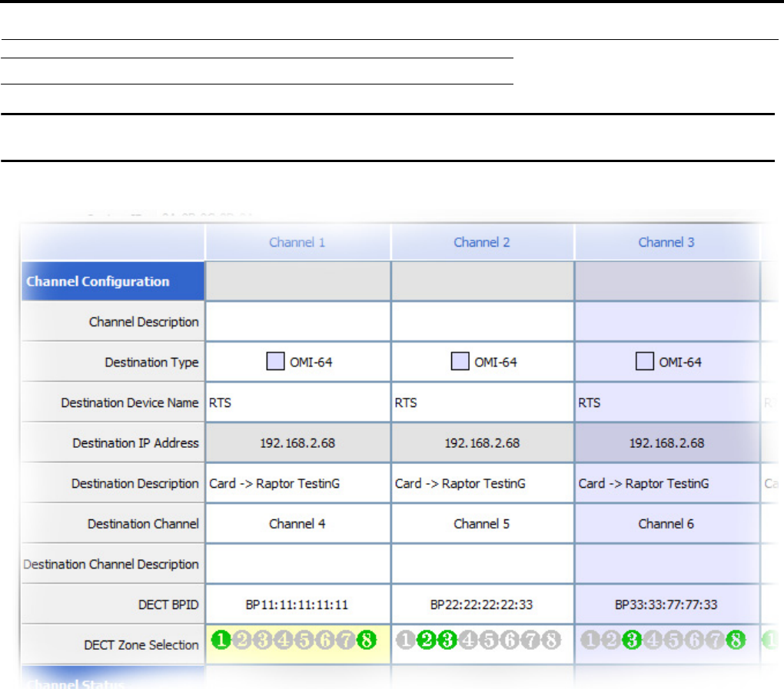
Task: Select Card -> Raptor TestinG in Channel 3
Action: pos(643,484)
